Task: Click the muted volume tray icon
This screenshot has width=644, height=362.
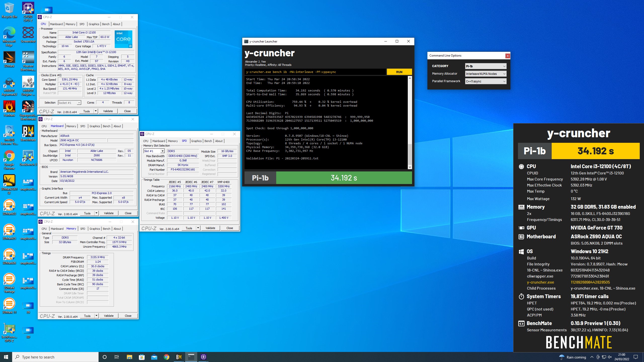Action: point(610,357)
